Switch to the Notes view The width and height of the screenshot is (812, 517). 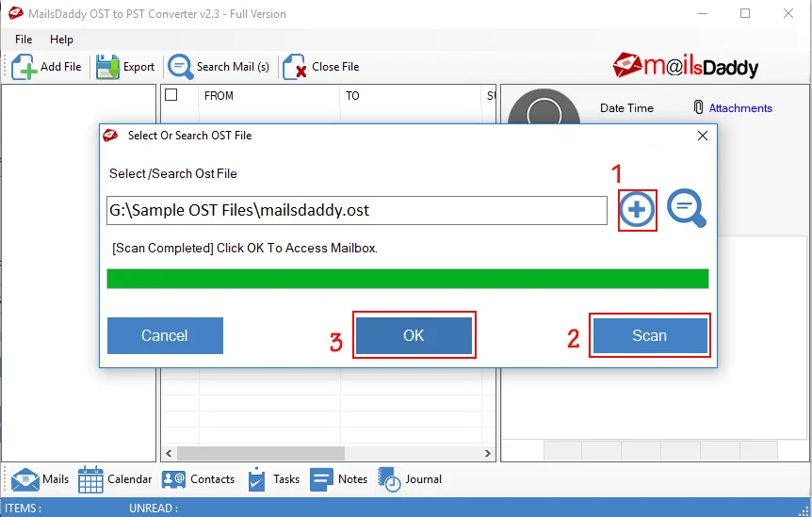(322, 479)
